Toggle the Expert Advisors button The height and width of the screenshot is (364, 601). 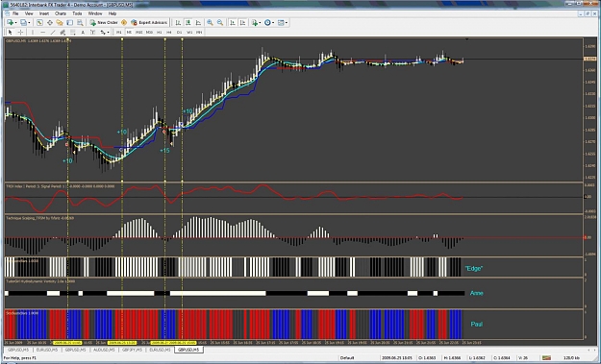pyautogui.click(x=149, y=23)
